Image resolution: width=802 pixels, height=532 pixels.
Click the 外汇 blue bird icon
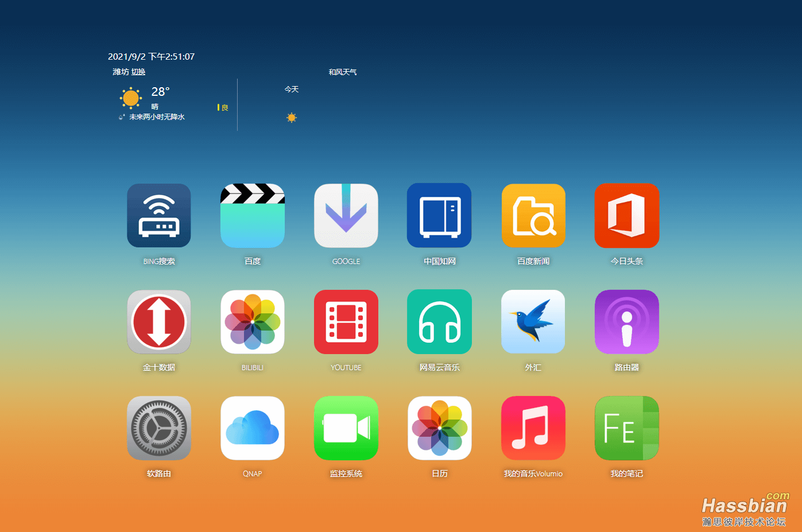533,321
